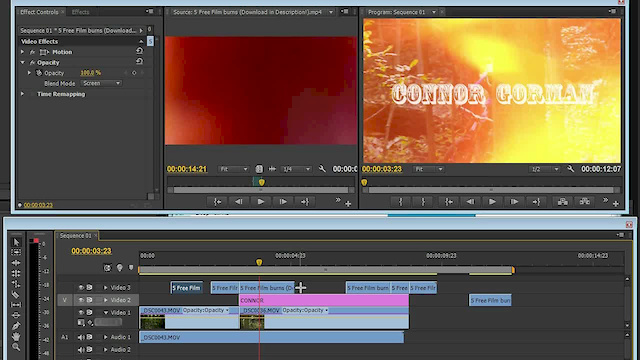
Task: Click Mark In in Program monitor
Action: 401,202
